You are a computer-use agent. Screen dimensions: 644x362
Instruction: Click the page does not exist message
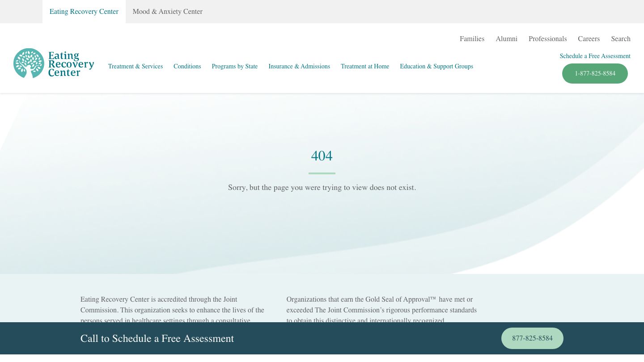click(322, 188)
